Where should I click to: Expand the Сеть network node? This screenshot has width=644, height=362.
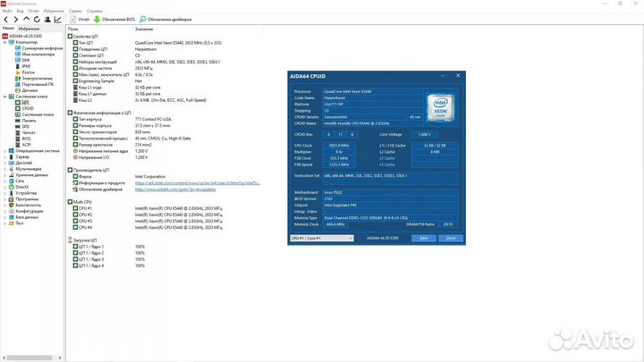tap(5, 181)
